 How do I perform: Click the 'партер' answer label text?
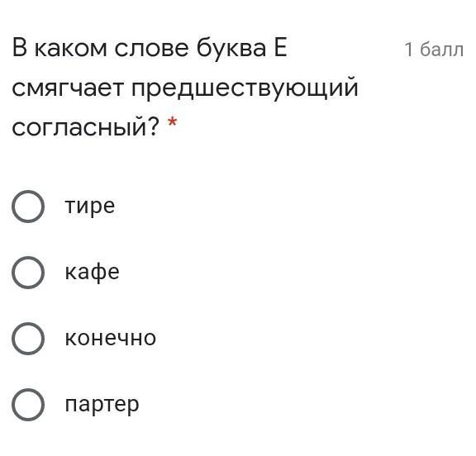102,406
